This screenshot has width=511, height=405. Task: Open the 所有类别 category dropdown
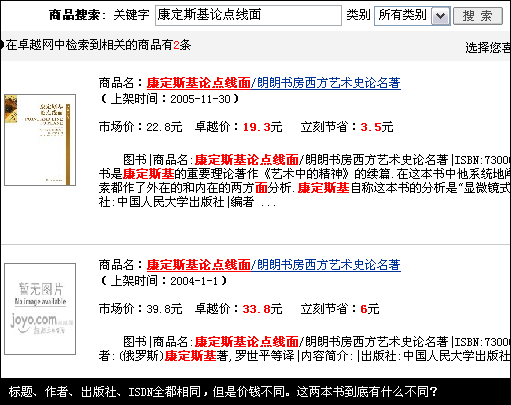pos(412,16)
